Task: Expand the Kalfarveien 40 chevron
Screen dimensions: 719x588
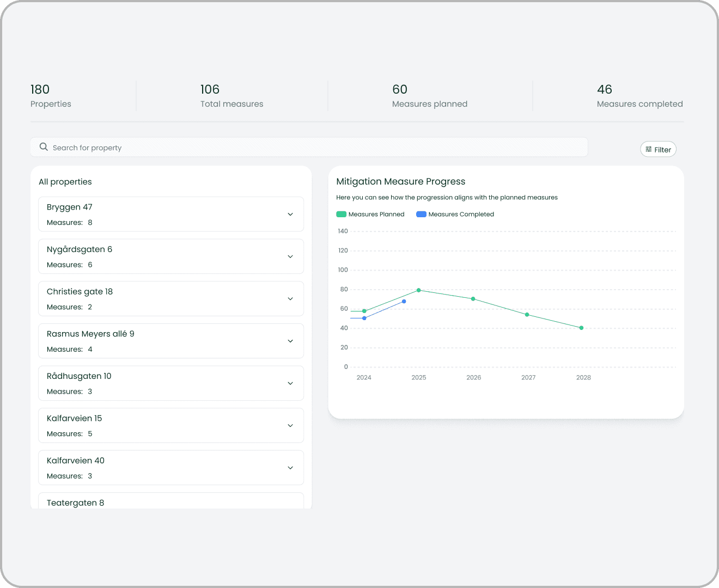Action: 290,468
